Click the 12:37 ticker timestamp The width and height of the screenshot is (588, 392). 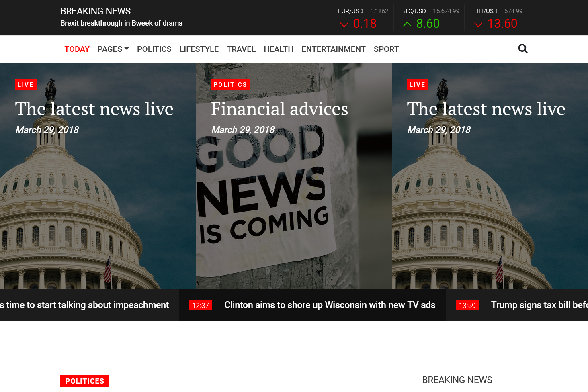point(201,305)
